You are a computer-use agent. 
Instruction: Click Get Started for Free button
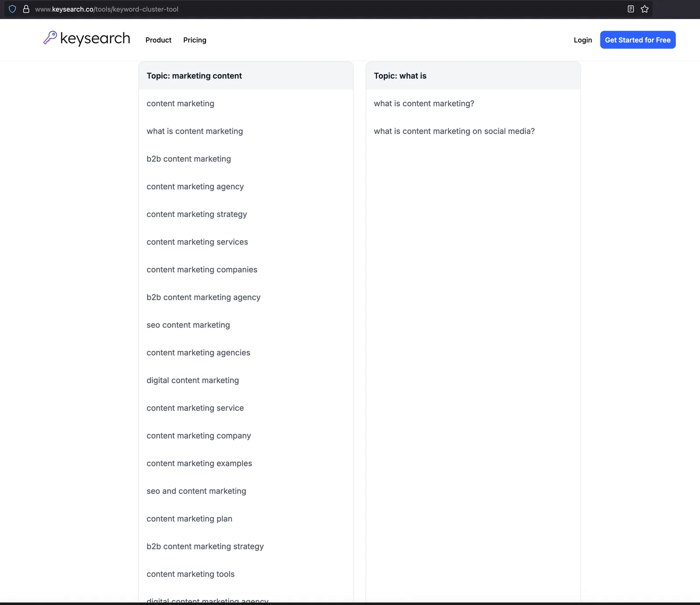pos(637,40)
